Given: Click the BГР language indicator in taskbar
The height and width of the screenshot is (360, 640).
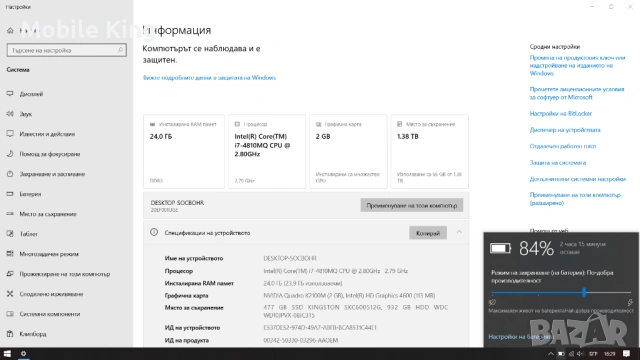Looking at the screenshot, I should [x=593, y=354].
